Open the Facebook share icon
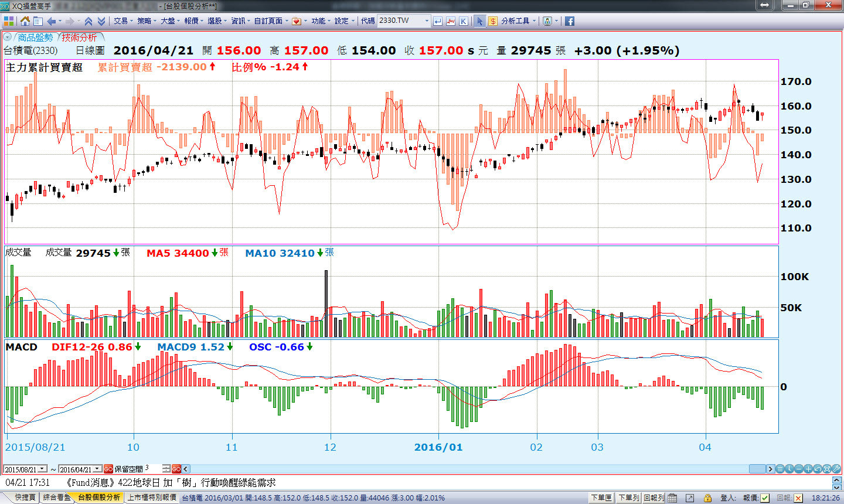The width and height of the screenshot is (844, 504). point(569,21)
